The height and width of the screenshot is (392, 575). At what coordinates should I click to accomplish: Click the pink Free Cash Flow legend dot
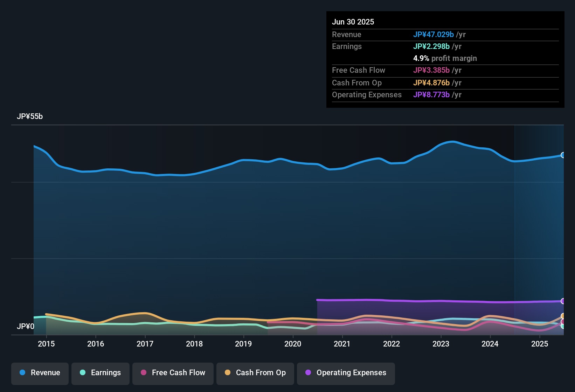[x=144, y=373]
